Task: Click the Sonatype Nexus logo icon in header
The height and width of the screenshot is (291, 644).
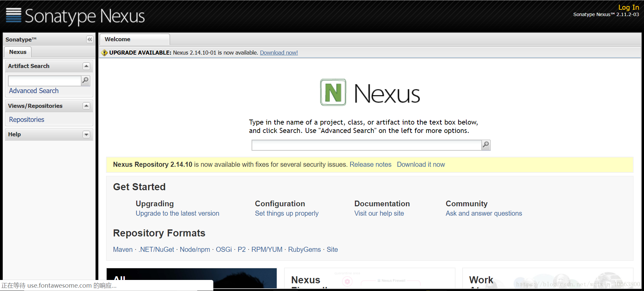Action: 14,15
